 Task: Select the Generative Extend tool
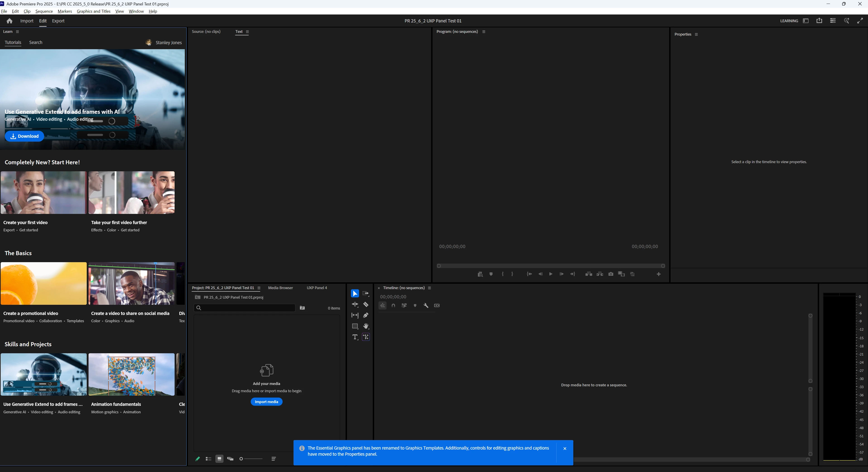365,337
